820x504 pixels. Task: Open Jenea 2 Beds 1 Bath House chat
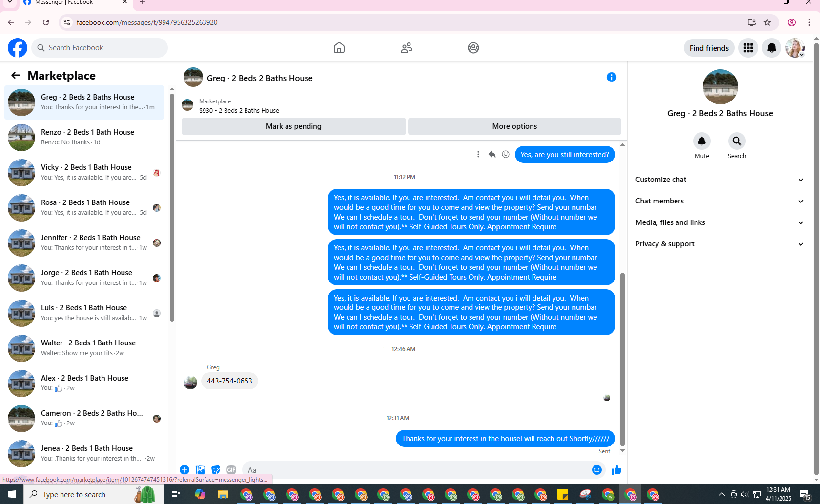coord(84,454)
